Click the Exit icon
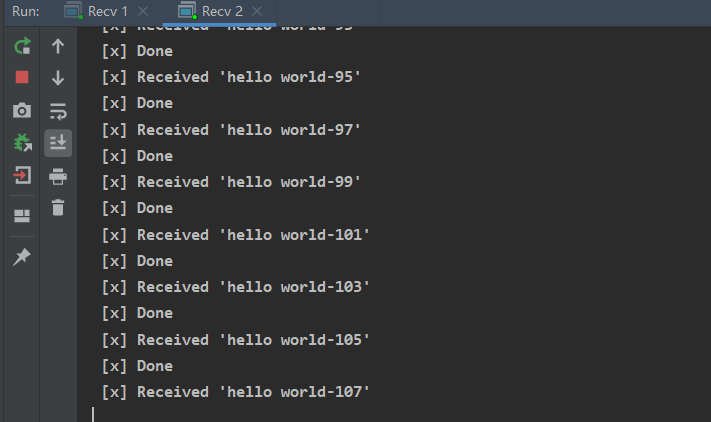Screen dimensions: 711x422 (x=22, y=175)
